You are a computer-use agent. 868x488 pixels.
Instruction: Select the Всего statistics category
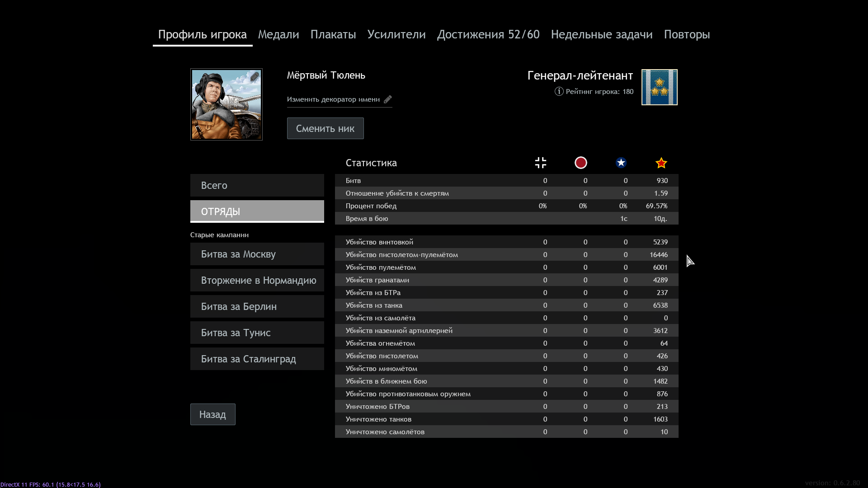point(257,185)
